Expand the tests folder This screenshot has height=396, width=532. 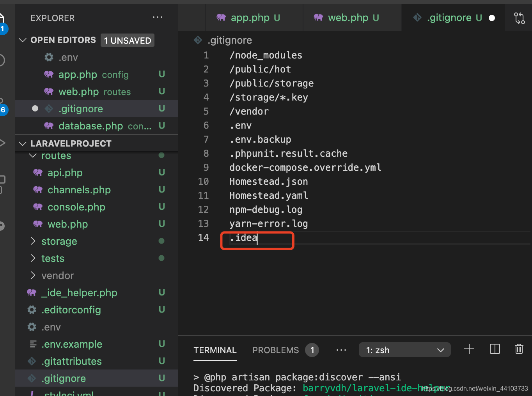(33, 258)
